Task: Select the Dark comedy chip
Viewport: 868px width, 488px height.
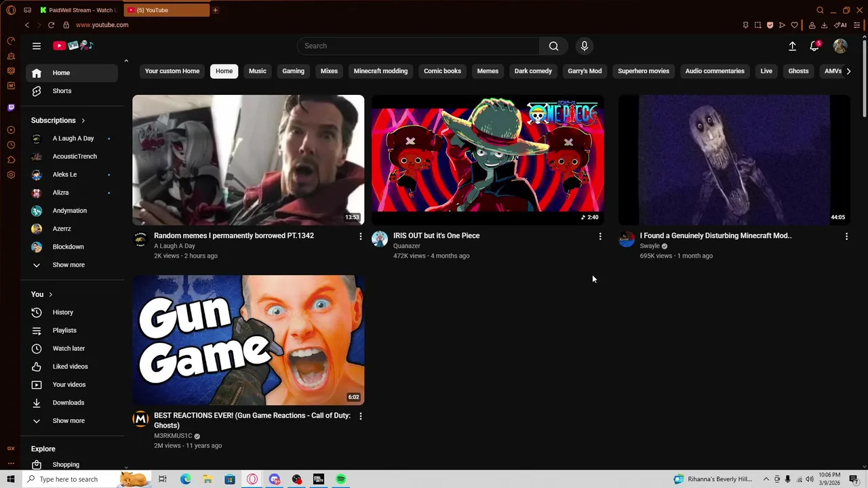Action: pos(533,71)
